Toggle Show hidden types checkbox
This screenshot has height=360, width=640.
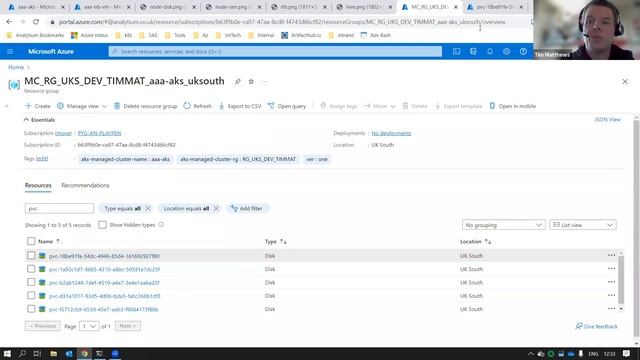[102, 225]
